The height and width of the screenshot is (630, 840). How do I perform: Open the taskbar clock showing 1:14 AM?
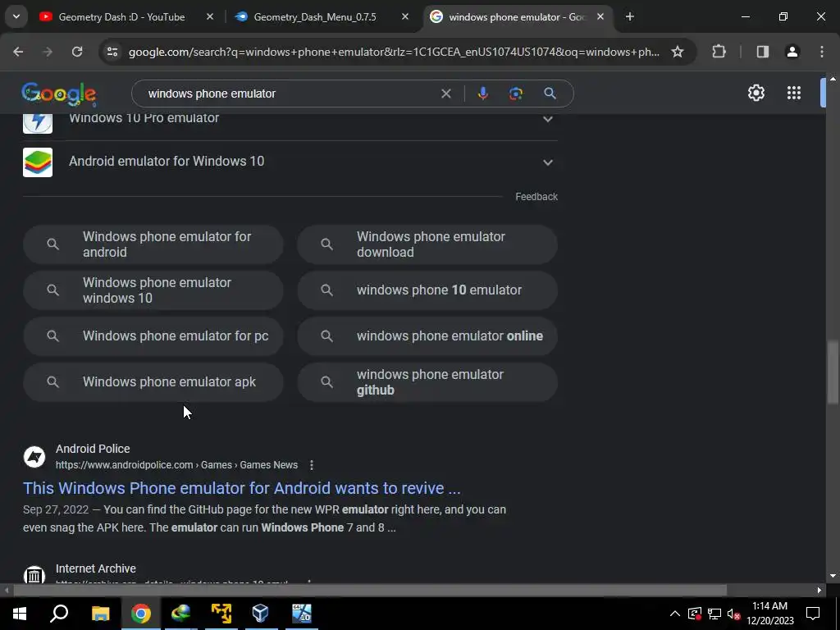[x=769, y=614]
